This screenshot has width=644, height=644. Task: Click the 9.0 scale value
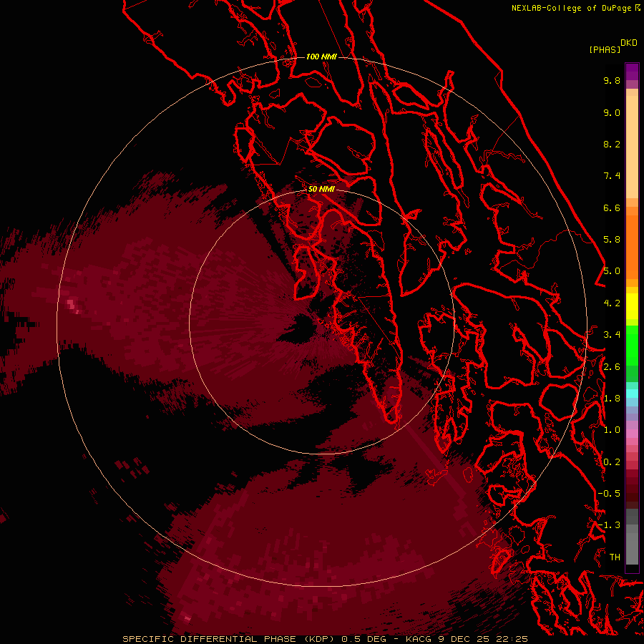point(612,112)
